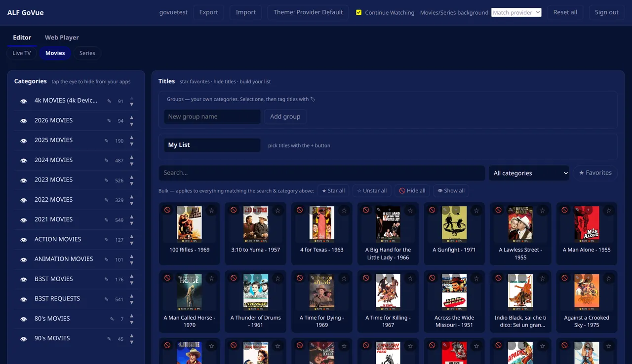Open the All categories dropdown
Image resolution: width=632 pixels, height=364 pixels.
click(x=529, y=173)
